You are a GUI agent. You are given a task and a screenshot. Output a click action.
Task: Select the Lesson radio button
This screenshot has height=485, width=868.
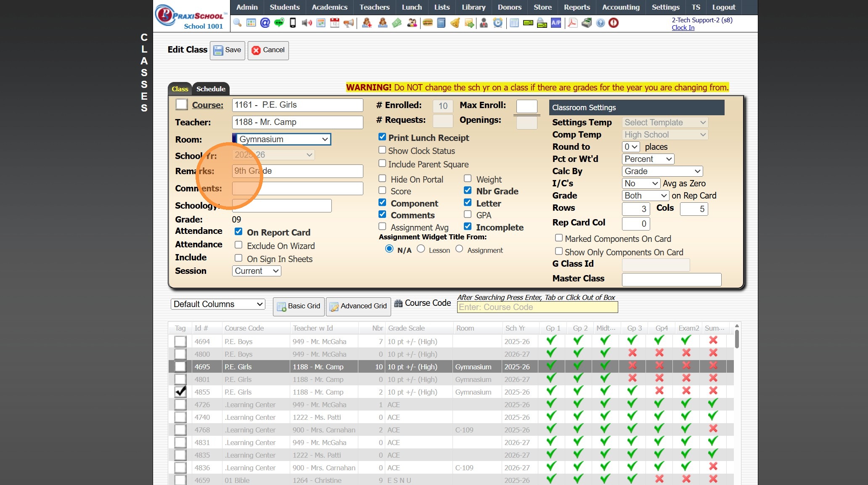(x=421, y=249)
